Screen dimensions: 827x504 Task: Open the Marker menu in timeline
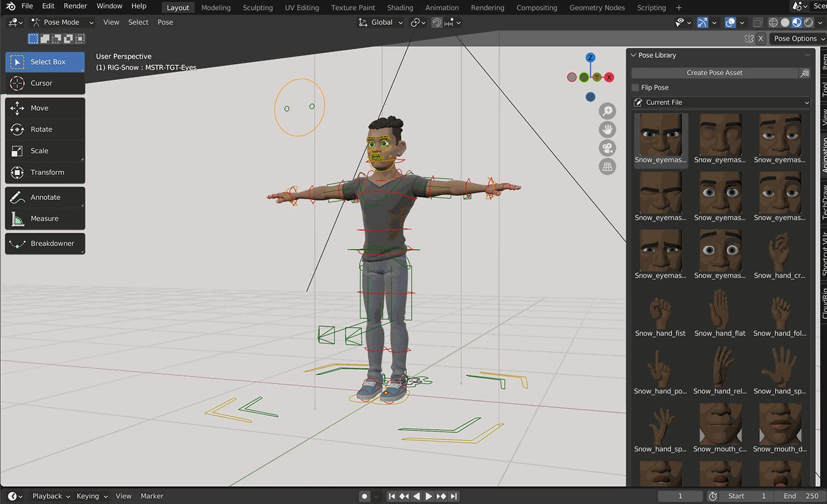coord(152,496)
